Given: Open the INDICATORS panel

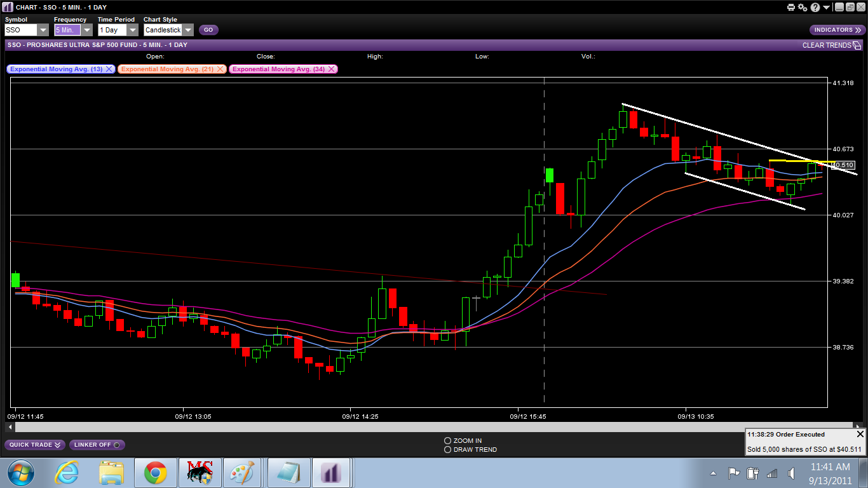Looking at the screenshot, I should pyautogui.click(x=837, y=30).
